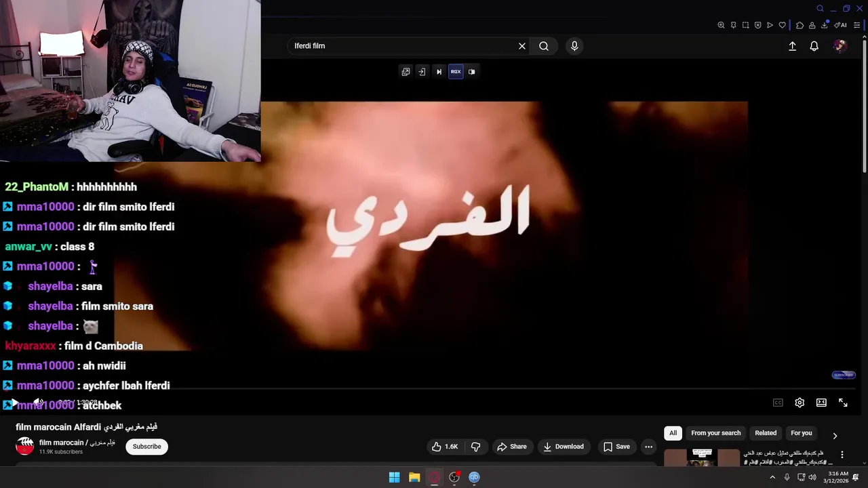The image size is (868, 488).
Task: Select the From your search chip
Action: (716, 433)
